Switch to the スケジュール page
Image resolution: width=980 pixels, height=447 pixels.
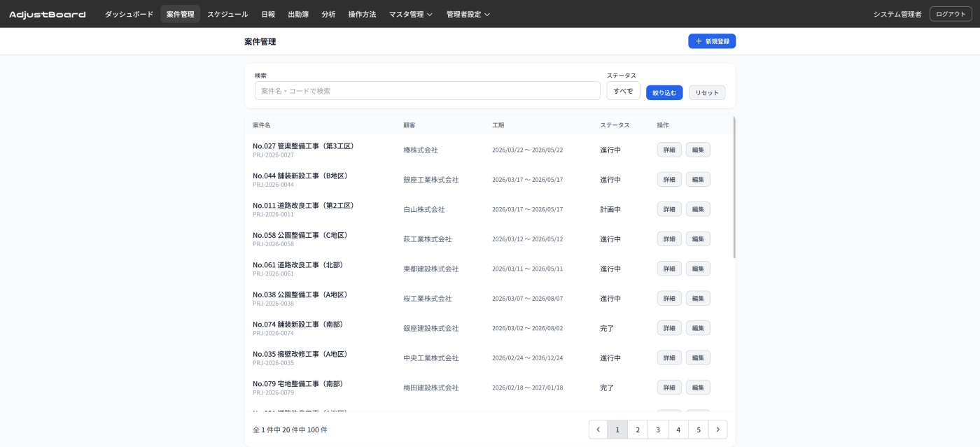[227, 14]
